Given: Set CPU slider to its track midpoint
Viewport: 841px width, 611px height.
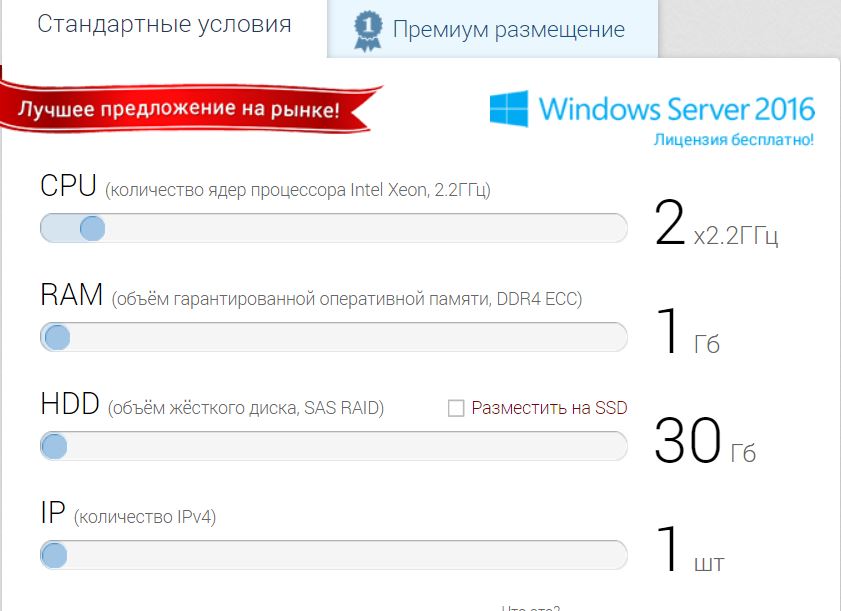Looking at the screenshot, I should (334, 228).
